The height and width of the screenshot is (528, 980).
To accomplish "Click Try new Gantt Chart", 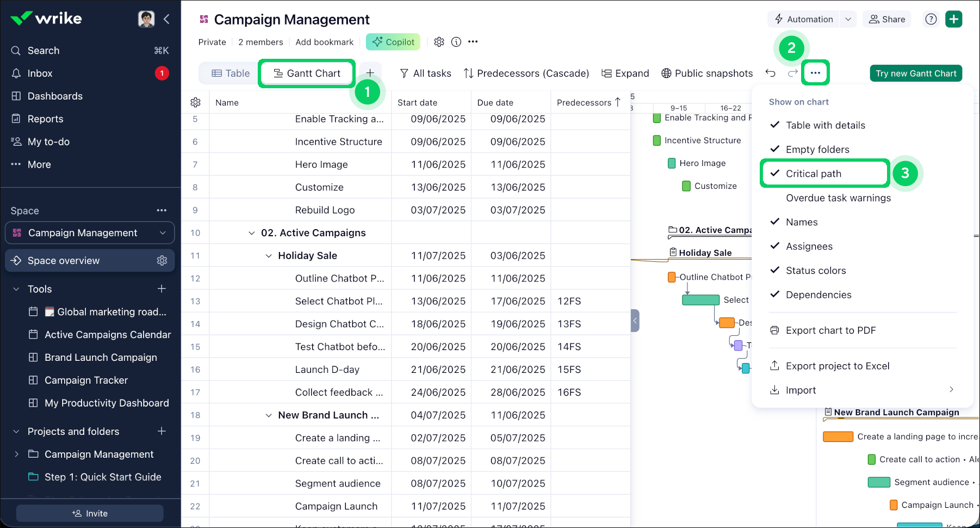I will coord(916,73).
